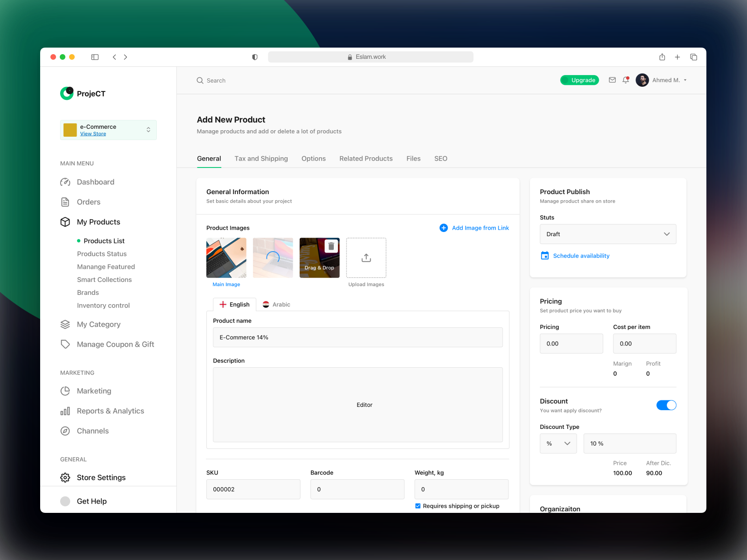The height and width of the screenshot is (560, 747).
Task: Click the Description editor area
Action: [358, 405]
